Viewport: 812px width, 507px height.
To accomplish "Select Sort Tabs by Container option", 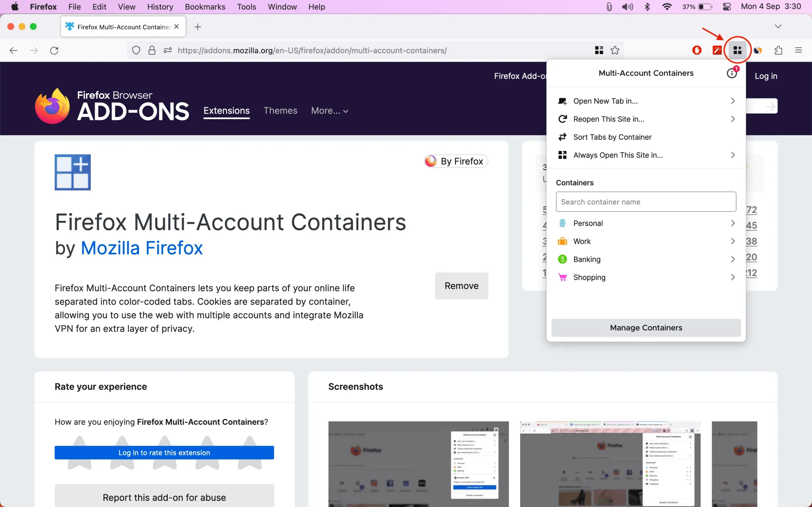I will coord(612,137).
